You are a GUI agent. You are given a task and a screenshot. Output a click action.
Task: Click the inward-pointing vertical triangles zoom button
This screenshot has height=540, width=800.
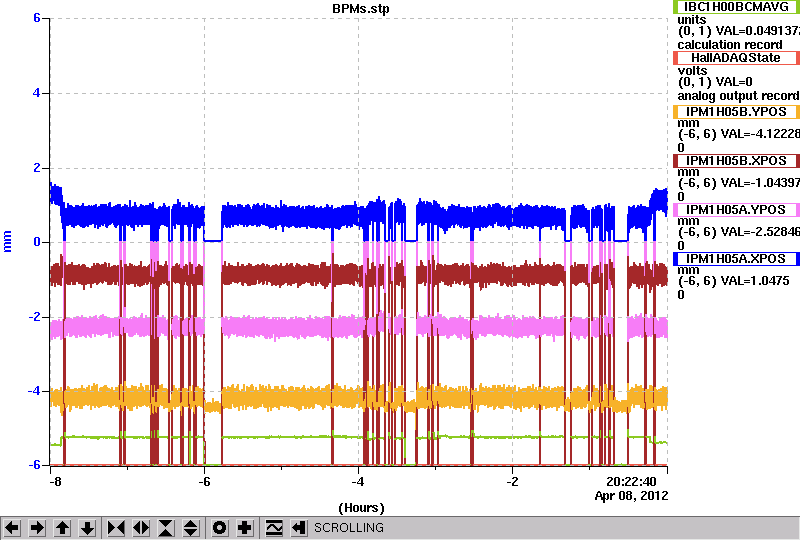[x=166, y=528]
